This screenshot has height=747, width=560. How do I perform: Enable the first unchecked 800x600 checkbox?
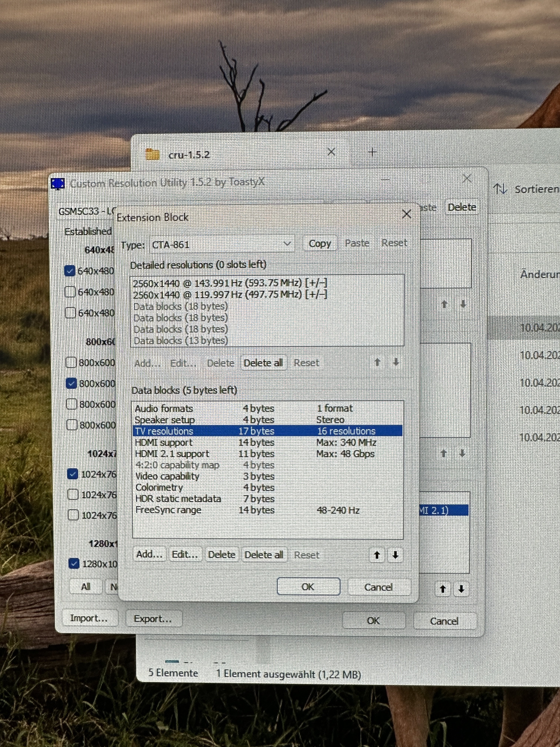[x=71, y=363]
